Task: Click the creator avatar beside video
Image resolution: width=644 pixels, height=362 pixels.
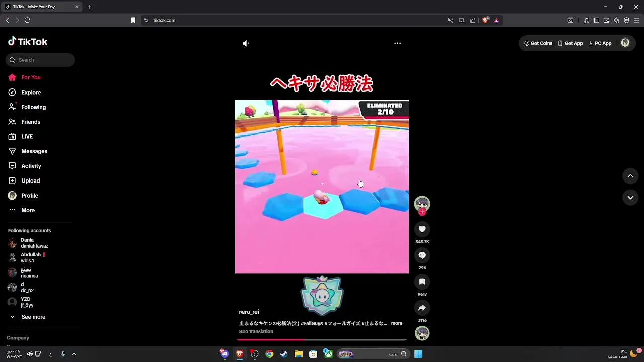Action: click(422, 203)
